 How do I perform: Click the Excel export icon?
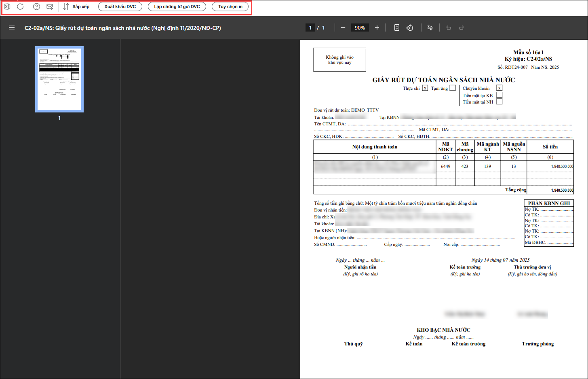pos(7,6)
